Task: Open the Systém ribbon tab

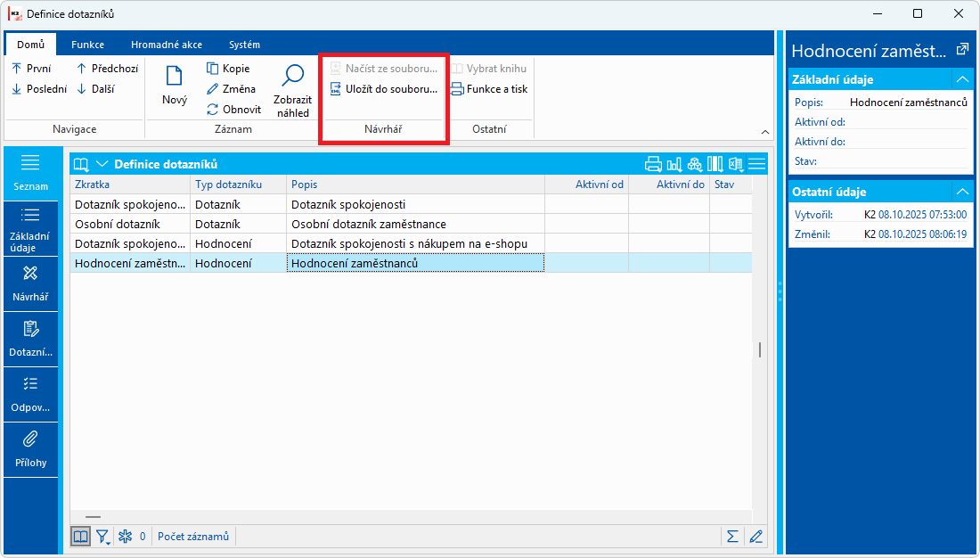Action: pos(244,45)
